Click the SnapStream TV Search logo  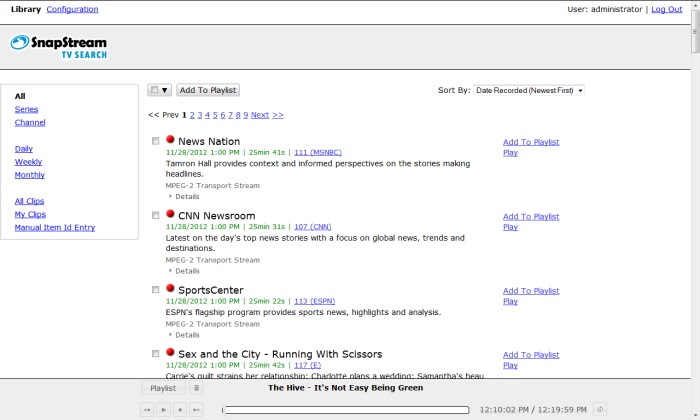coord(58,47)
